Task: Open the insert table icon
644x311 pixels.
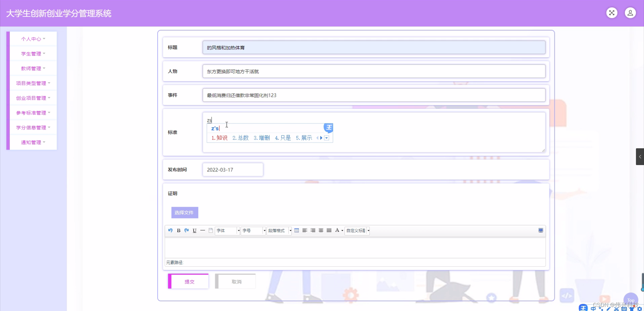Action: [297, 230]
